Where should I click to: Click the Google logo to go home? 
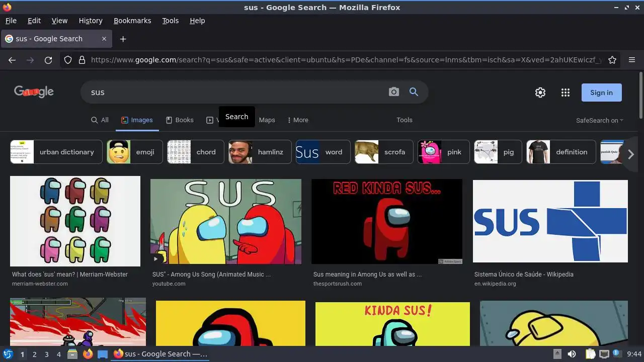coord(34,92)
